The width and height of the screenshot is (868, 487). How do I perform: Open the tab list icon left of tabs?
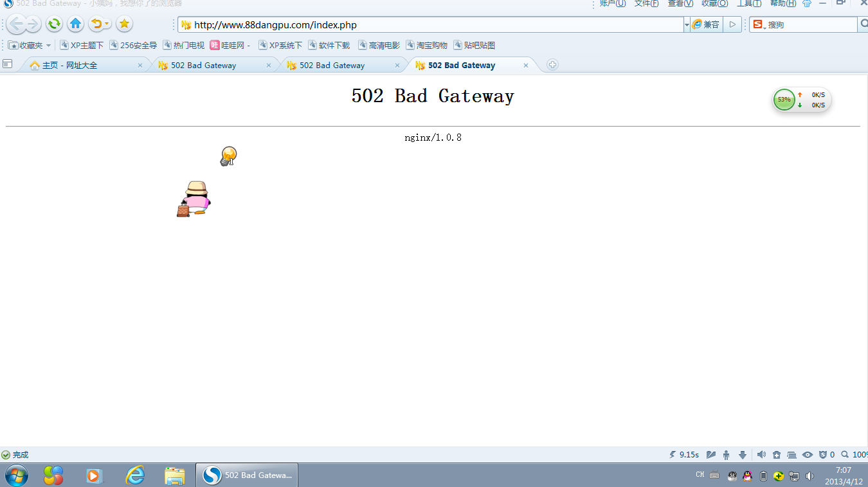(8, 64)
